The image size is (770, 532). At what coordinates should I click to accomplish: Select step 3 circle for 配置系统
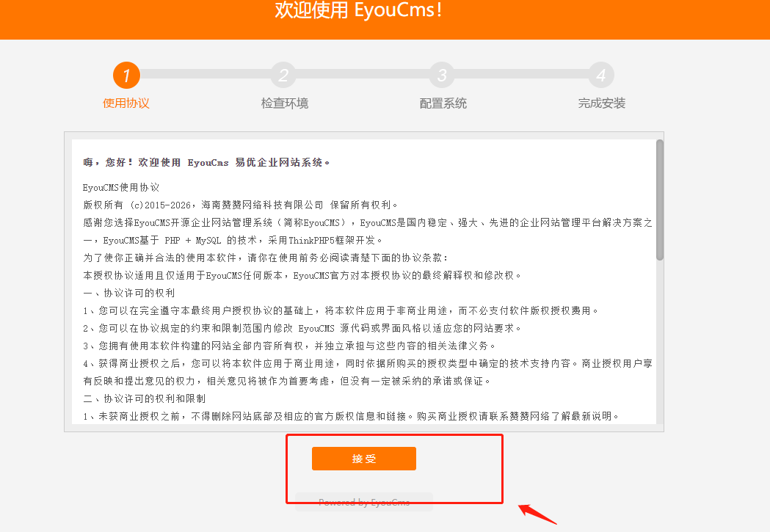pyautogui.click(x=442, y=75)
